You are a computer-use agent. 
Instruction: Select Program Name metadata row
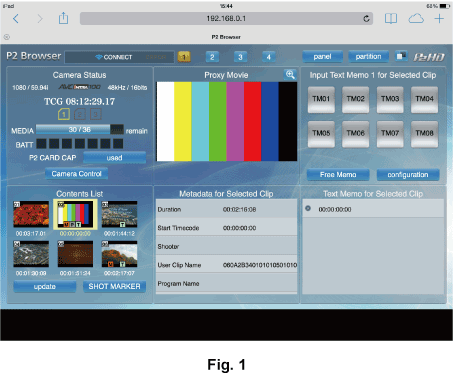(x=226, y=284)
